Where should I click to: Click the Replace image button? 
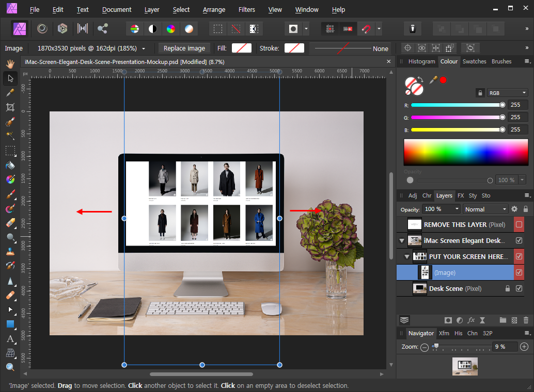(184, 48)
